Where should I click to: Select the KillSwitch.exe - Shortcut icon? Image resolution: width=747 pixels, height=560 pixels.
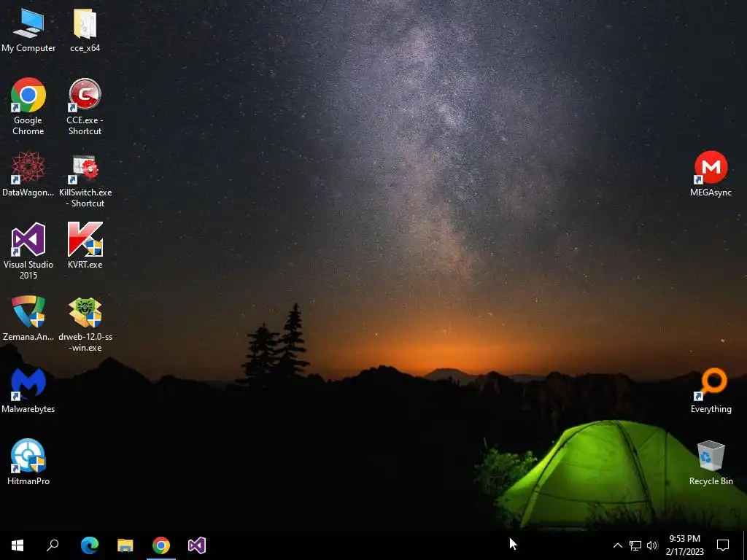pyautogui.click(x=85, y=181)
